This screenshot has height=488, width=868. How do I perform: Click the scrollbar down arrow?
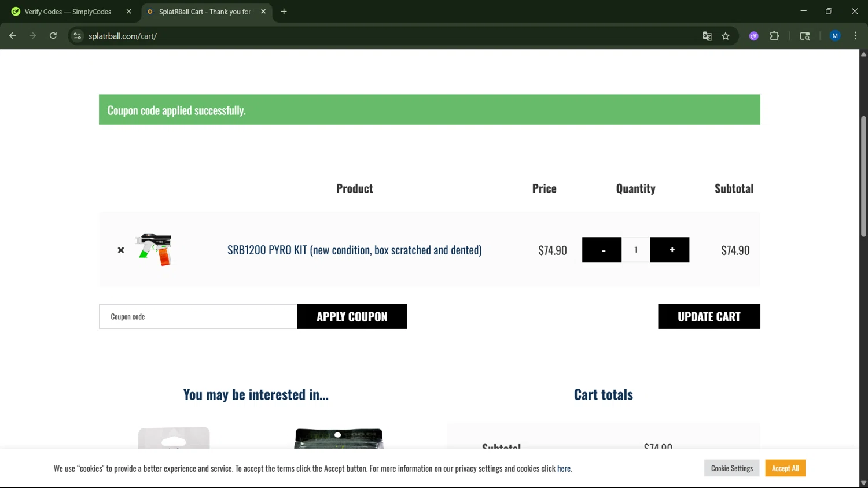pos(863,483)
